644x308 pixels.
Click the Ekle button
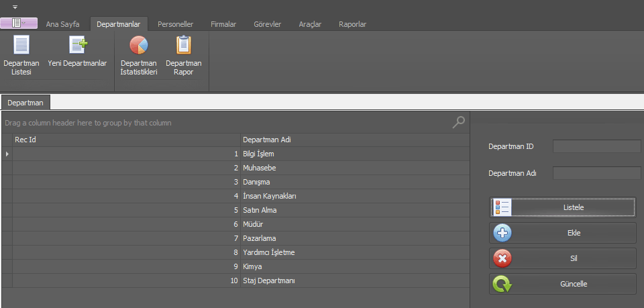[563, 233]
